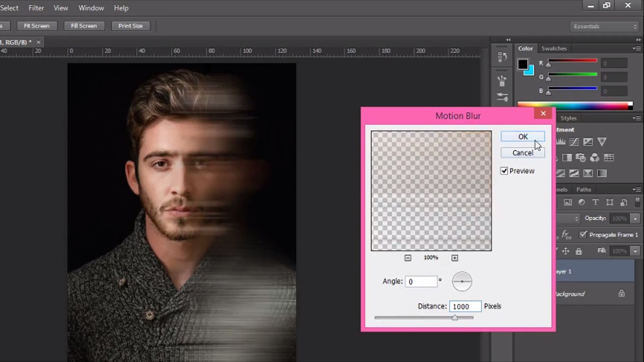Viewport: 644px width, 362px height.
Task: Open the History panel icon
Action: click(x=502, y=57)
